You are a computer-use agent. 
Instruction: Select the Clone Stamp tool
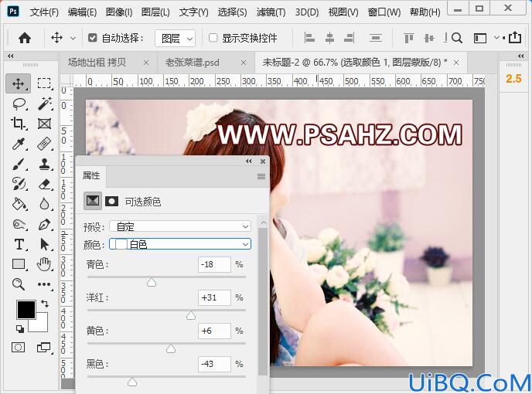point(44,164)
